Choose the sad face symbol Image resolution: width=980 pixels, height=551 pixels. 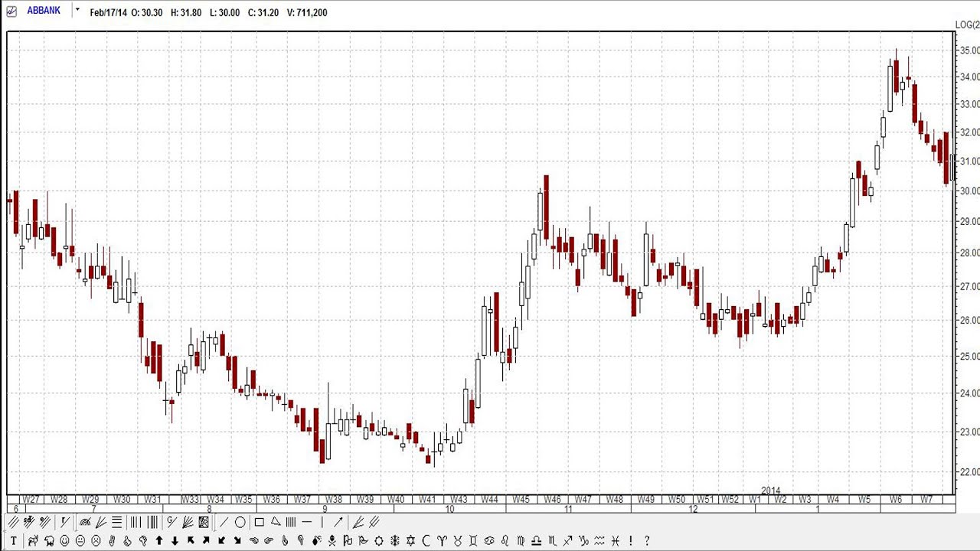point(96,540)
